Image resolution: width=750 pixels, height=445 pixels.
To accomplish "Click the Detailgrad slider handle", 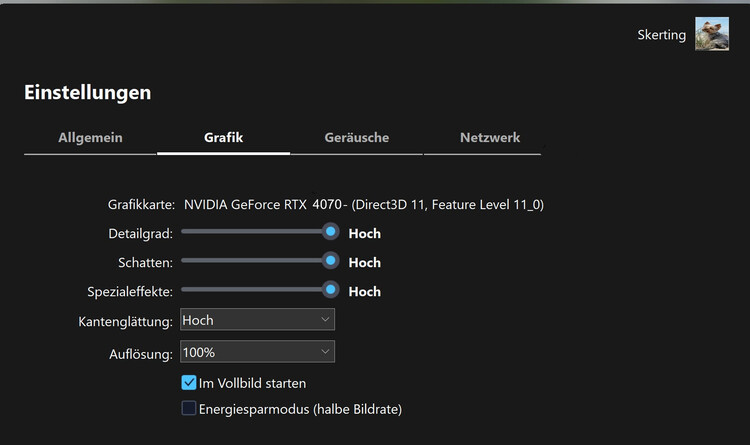I will coord(330,232).
